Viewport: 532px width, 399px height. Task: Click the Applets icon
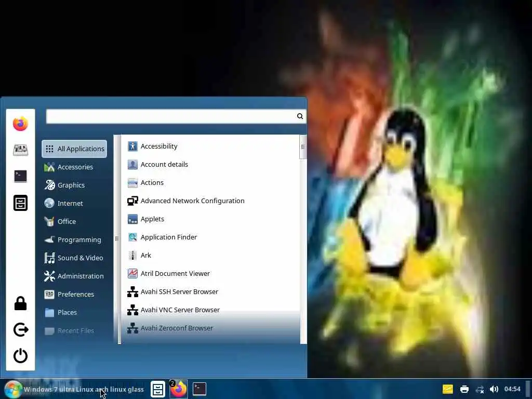click(x=132, y=219)
